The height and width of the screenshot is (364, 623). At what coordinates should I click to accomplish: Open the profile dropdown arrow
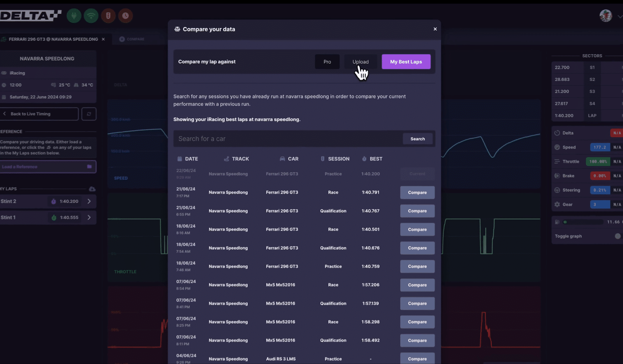click(619, 16)
